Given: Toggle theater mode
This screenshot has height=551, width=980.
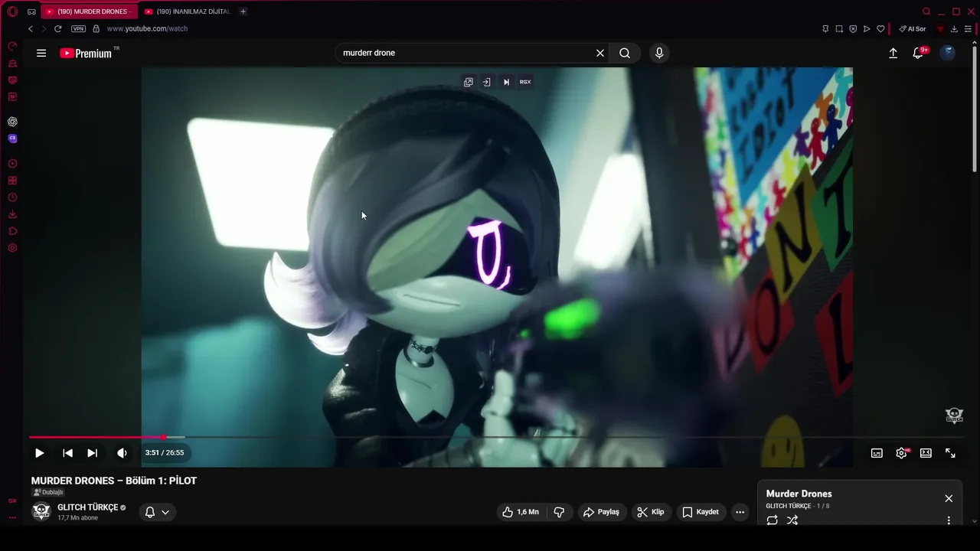Looking at the screenshot, I should point(926,453).
